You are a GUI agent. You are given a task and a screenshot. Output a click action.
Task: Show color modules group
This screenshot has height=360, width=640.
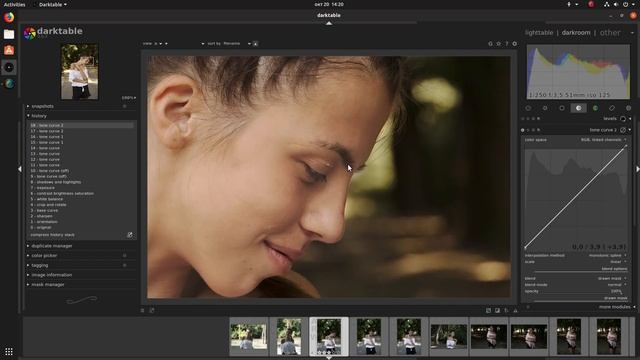coord(595,108)
